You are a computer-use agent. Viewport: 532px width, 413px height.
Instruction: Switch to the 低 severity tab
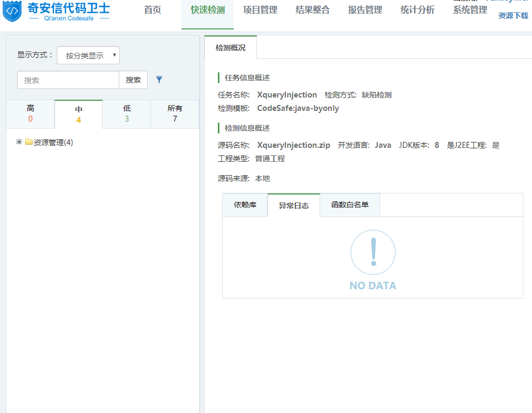[127, 114]
